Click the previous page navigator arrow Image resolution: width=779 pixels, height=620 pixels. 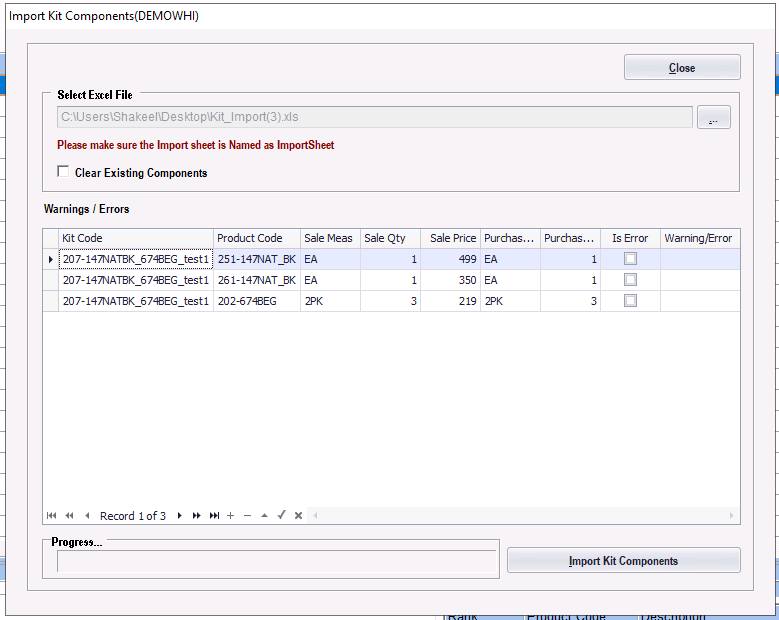(69, 516)
